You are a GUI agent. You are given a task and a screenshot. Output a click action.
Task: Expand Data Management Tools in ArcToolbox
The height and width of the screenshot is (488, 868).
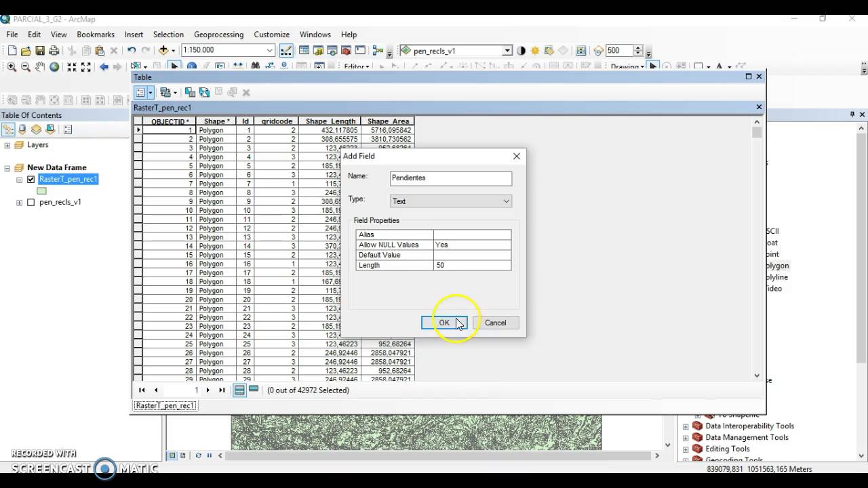tap(686, 437)
